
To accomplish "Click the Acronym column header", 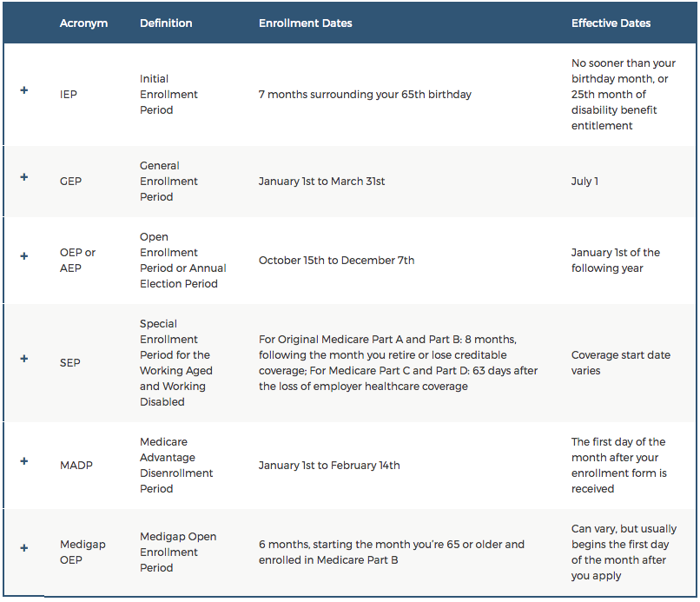I will click(x=83, y=23).
